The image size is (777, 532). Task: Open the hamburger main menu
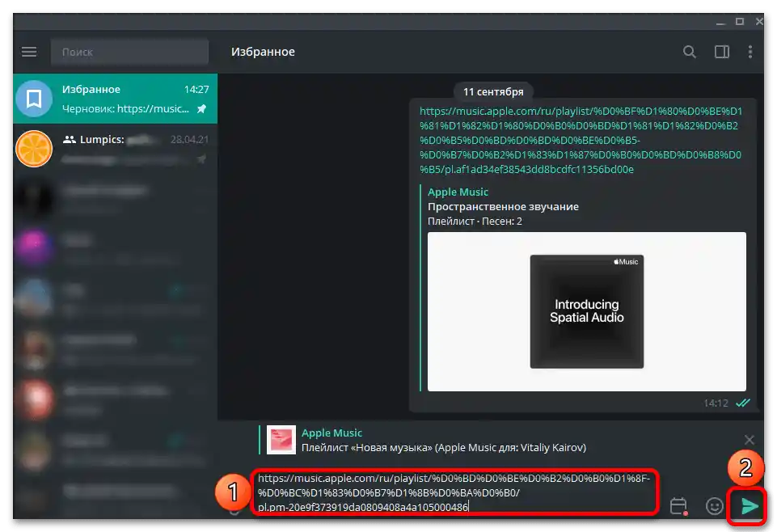29,52
